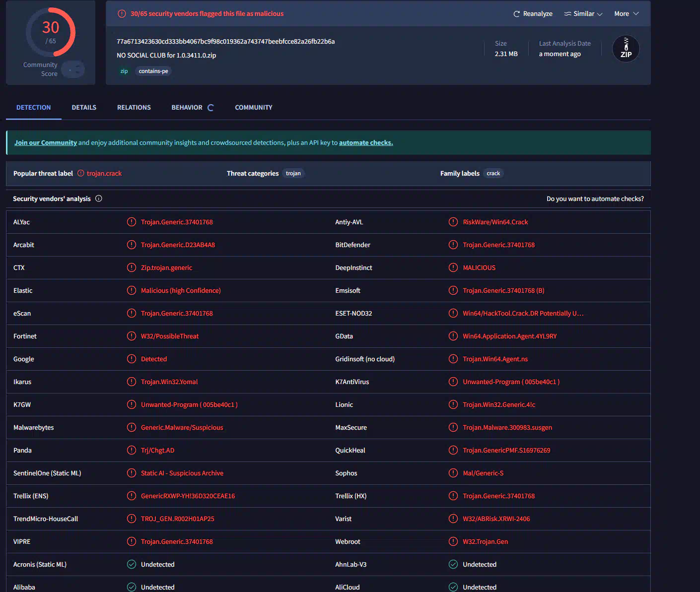Screen dimensions: 700x592
Task: Click the Varist detection alert icon
Action: 453,519
